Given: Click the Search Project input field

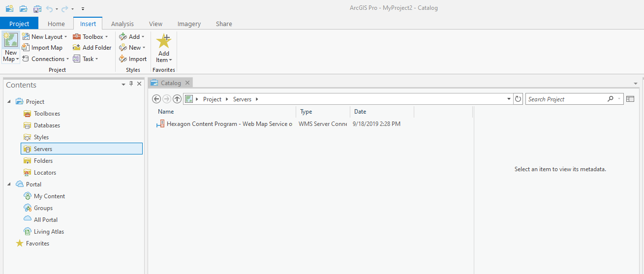Looking at the screenshot, I should 566,99.
